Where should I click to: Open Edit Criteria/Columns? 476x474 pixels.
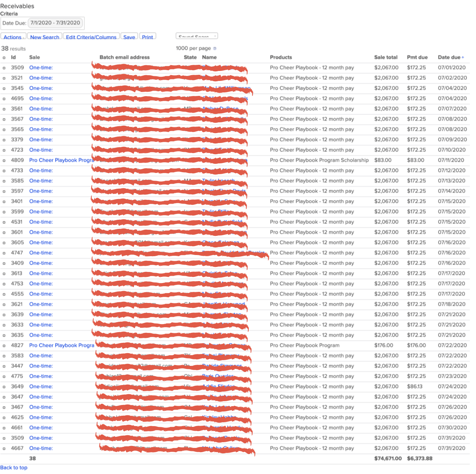(x=91, y=37)
